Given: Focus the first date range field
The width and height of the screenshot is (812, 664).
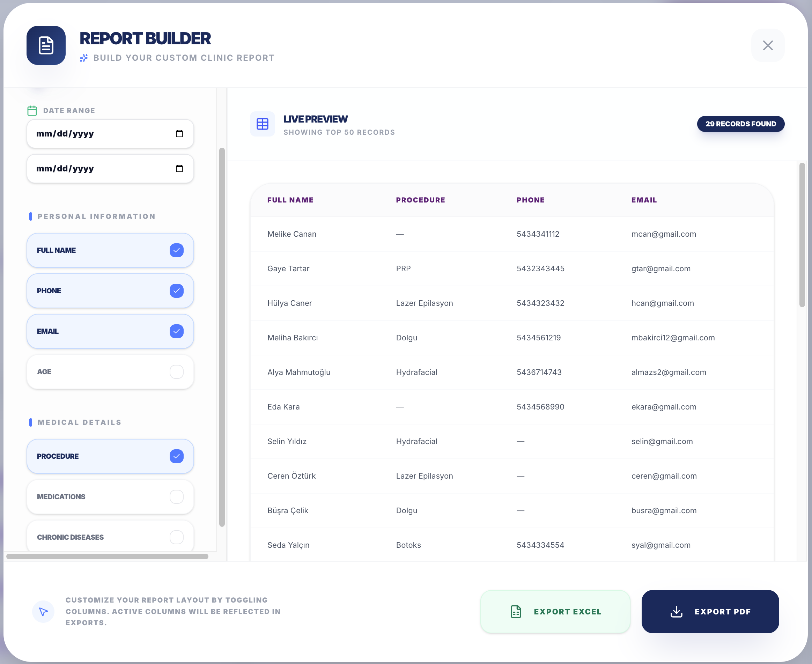Looking at the screenshot, I should [x=110, y=133].
